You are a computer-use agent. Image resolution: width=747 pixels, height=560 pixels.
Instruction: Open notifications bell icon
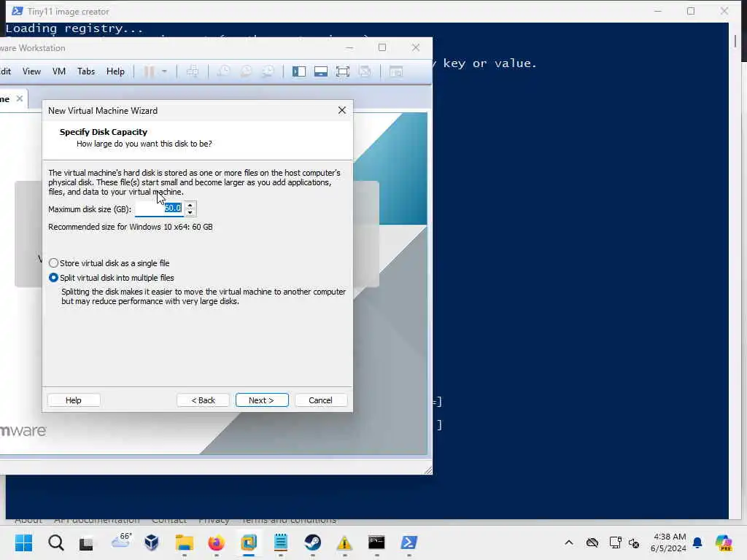697,542
